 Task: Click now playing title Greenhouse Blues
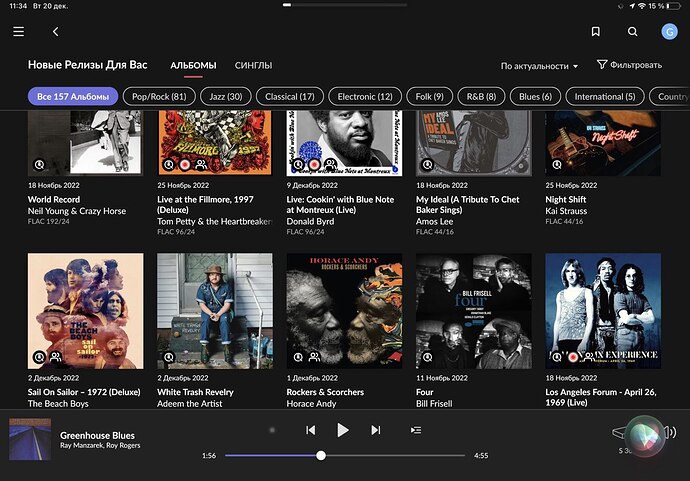(x=97, y=435)
